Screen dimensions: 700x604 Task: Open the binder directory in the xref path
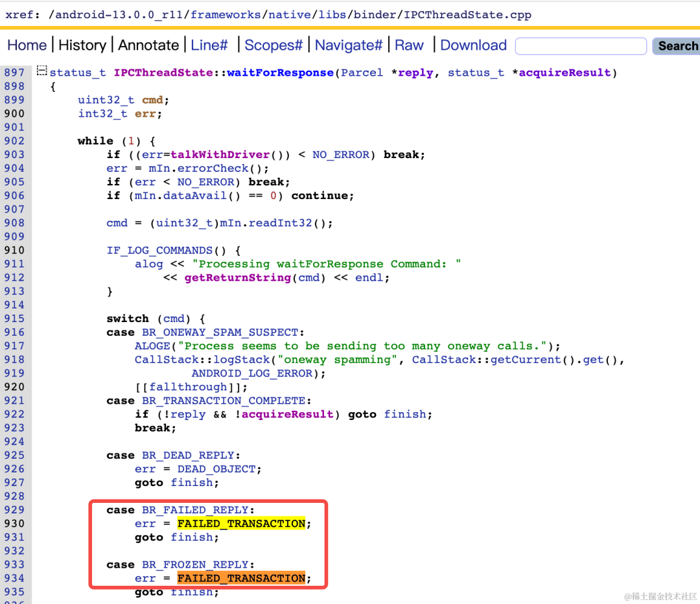click(x=375, y=15)
